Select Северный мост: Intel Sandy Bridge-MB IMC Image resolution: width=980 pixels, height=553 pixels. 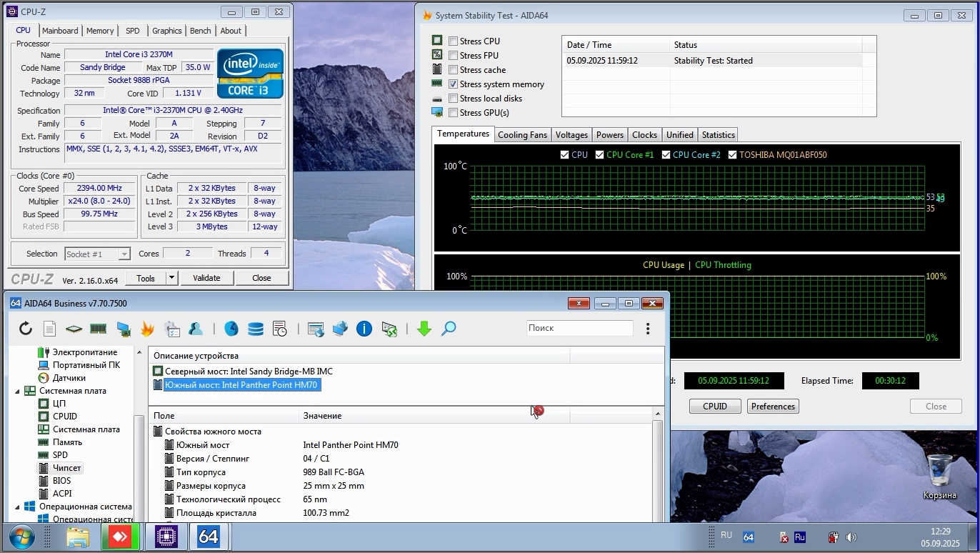[x=249, y=372]
